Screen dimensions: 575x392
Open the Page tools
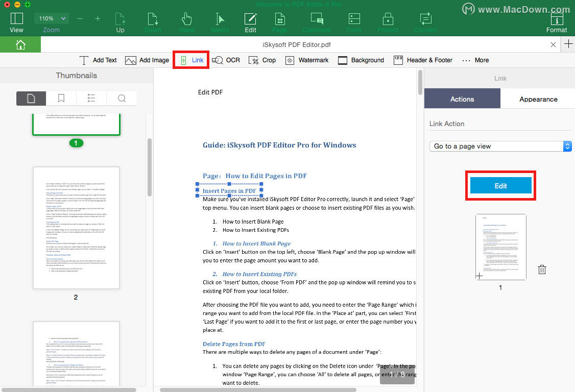click(279, 23)
